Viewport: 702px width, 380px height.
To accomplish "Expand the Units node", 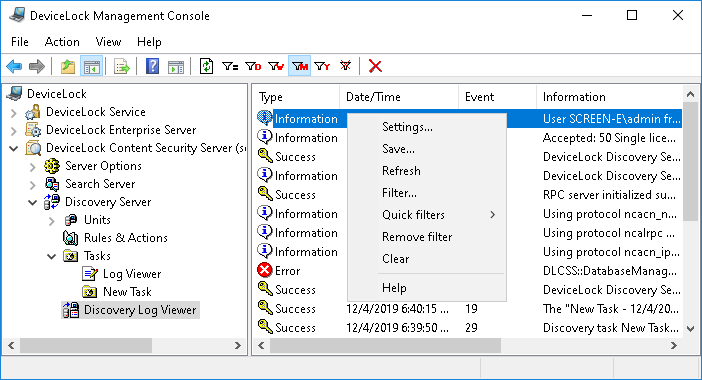I will (x=51, y=221).
